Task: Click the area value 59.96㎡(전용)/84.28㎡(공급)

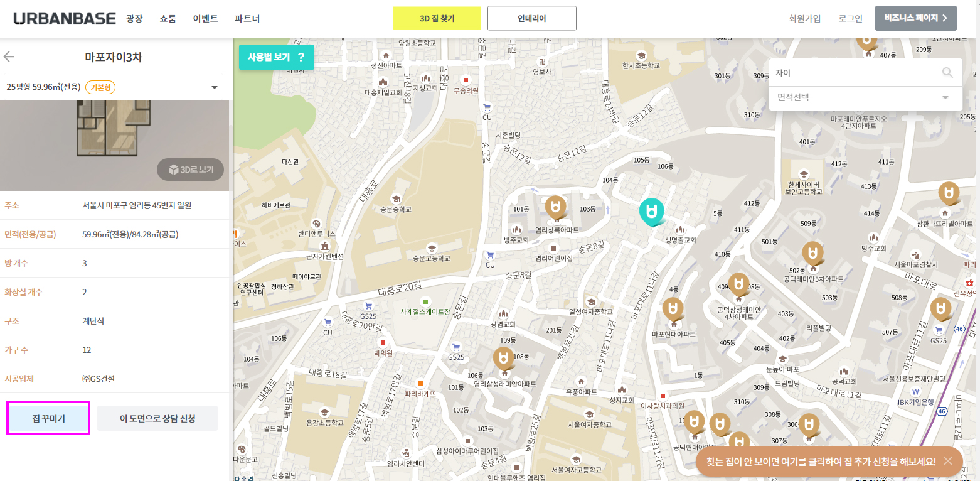Action: [x=130, y=234]
